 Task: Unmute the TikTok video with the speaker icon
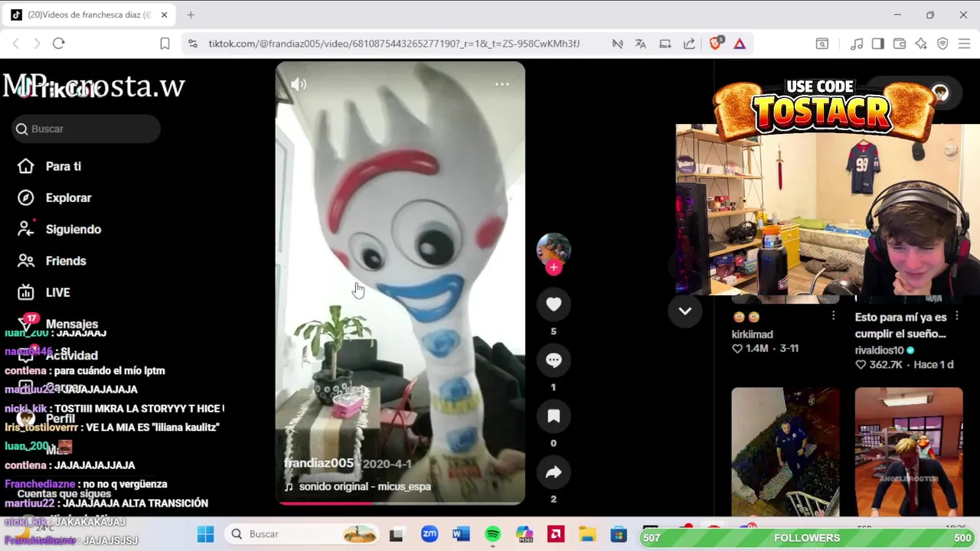pyautogui.click(x=299, y=85)
